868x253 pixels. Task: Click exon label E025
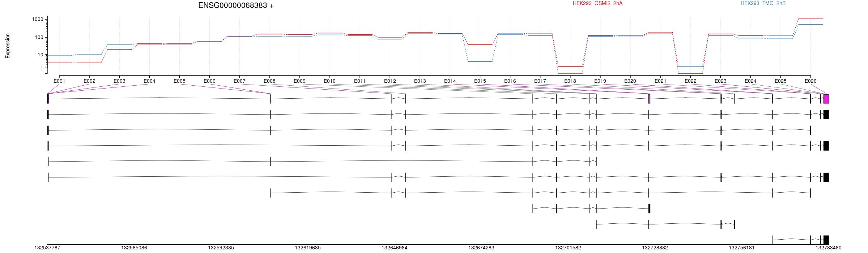point(780,81)
